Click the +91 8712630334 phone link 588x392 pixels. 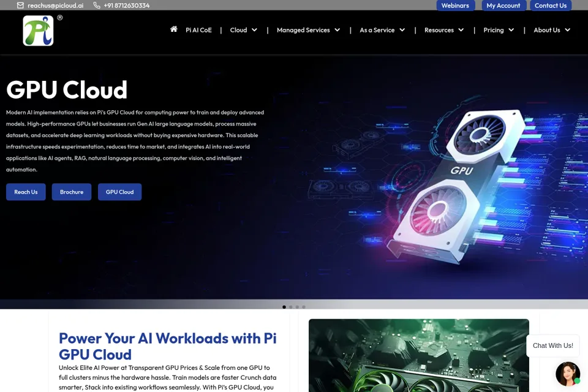[126, 6]
